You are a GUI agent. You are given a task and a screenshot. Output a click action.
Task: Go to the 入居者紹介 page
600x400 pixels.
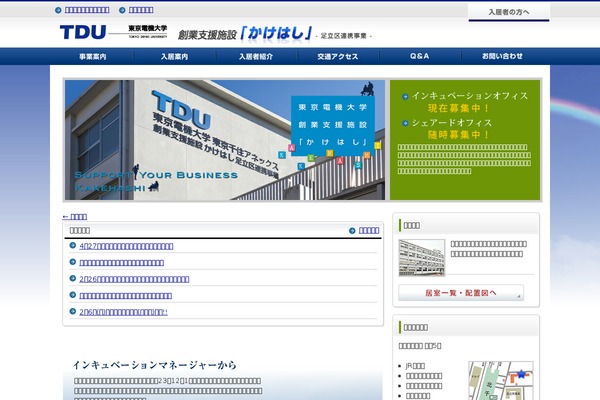256,56
